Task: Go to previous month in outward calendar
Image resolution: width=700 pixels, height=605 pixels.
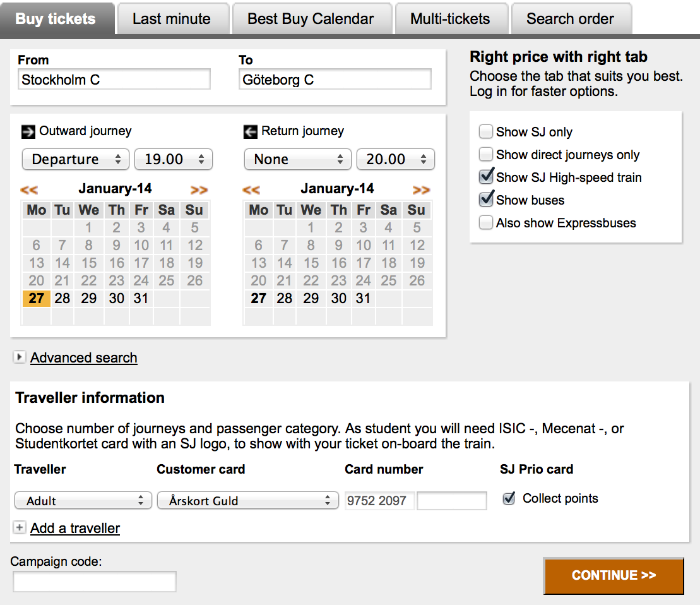Action: [x=29, y=189]
